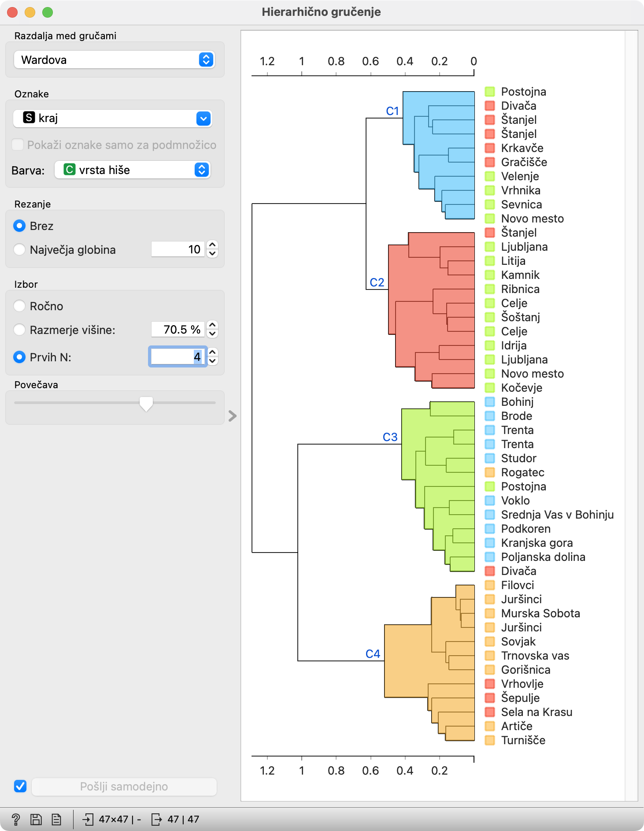
Task: Click the categorical icon beside vrsta hiše
Action: tap(70, 170)
